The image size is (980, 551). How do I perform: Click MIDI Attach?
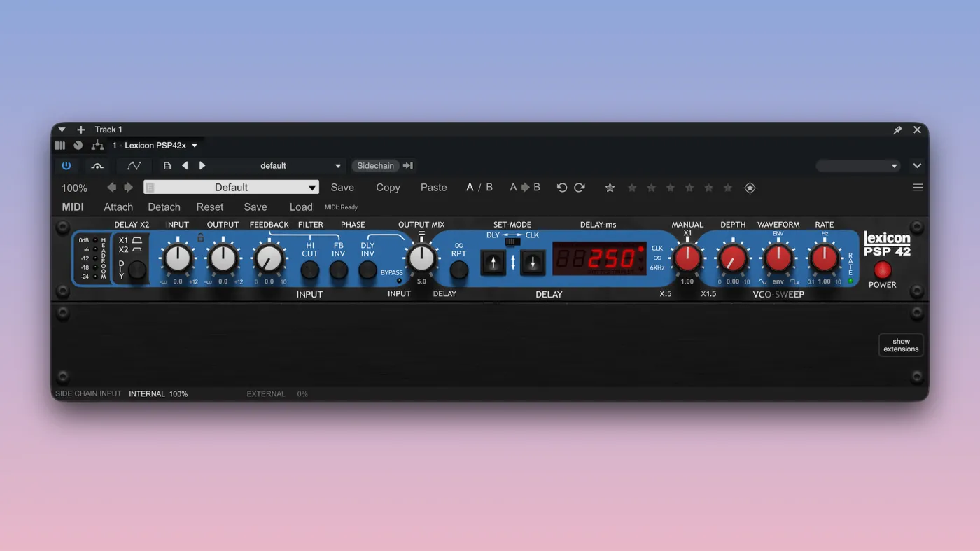(118, 207)
